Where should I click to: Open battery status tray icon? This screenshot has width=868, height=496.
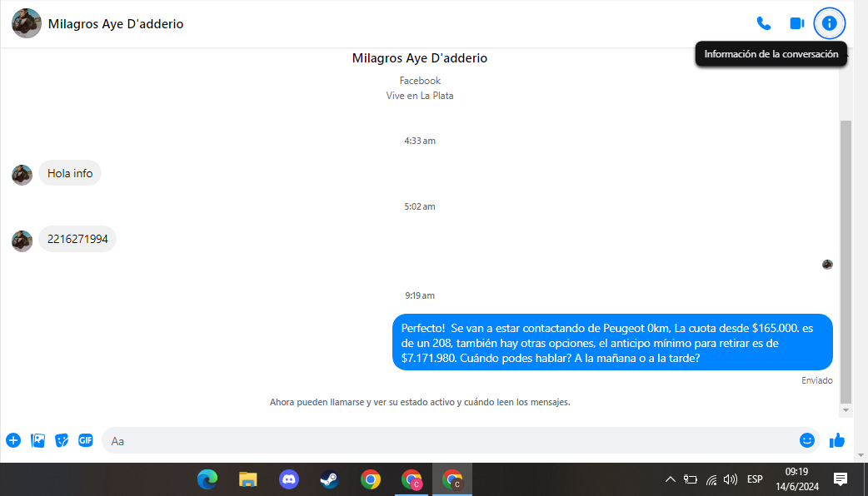(691, 479)
